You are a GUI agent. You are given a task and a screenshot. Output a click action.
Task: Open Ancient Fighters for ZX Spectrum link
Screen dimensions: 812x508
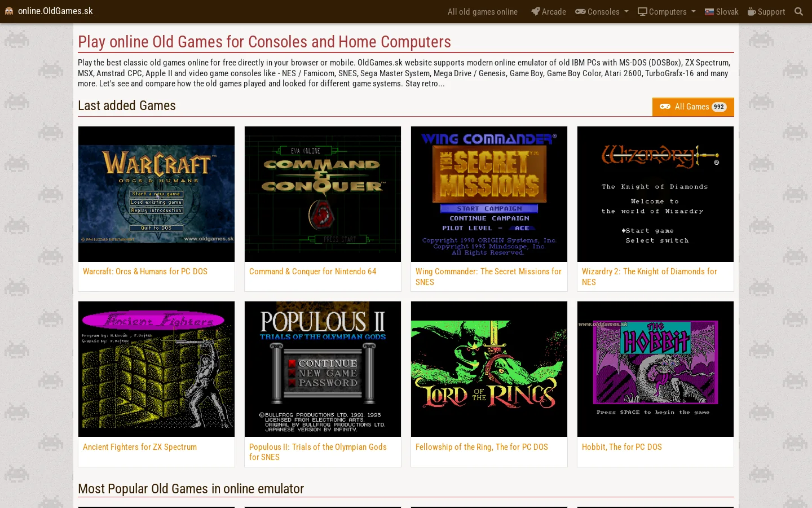(x=140, y=447)
